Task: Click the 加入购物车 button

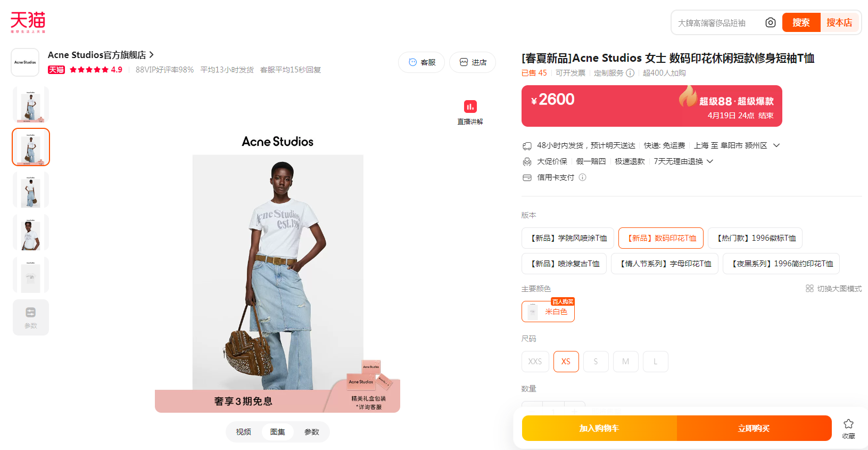Action: click(x=599, y=428)
